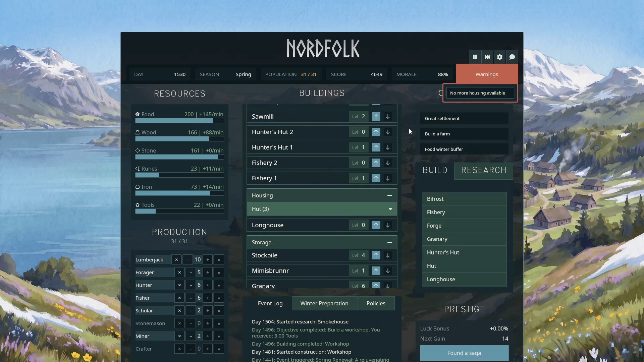The image size is (644, 362).
Task: Add a Scholar with the plus button
Action: 208,311
